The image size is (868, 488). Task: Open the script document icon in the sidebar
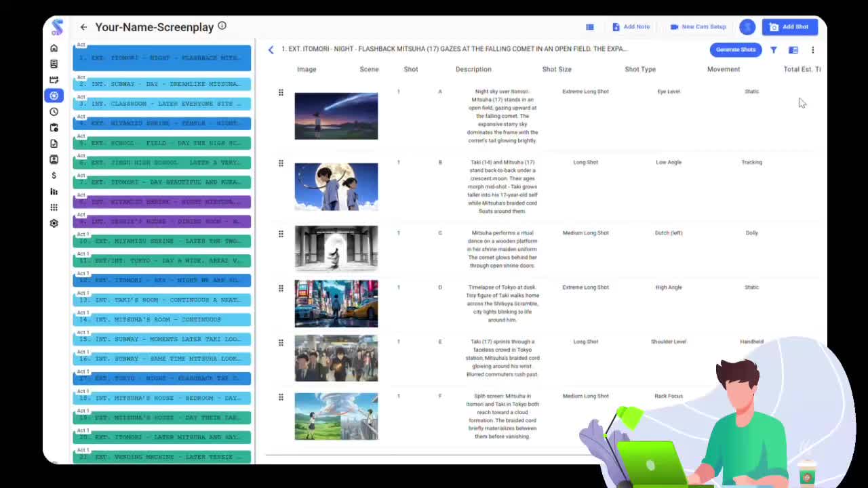point(54,64)
